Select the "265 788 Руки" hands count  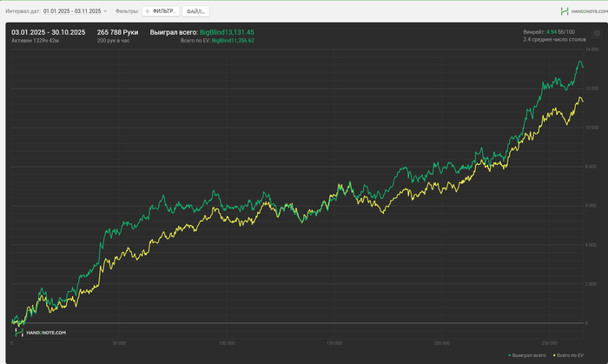[117, 32]
